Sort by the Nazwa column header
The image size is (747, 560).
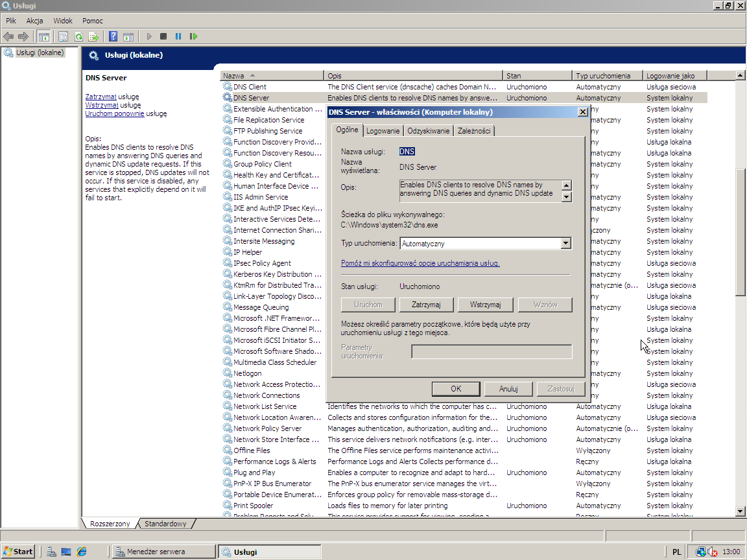point(272,76)
